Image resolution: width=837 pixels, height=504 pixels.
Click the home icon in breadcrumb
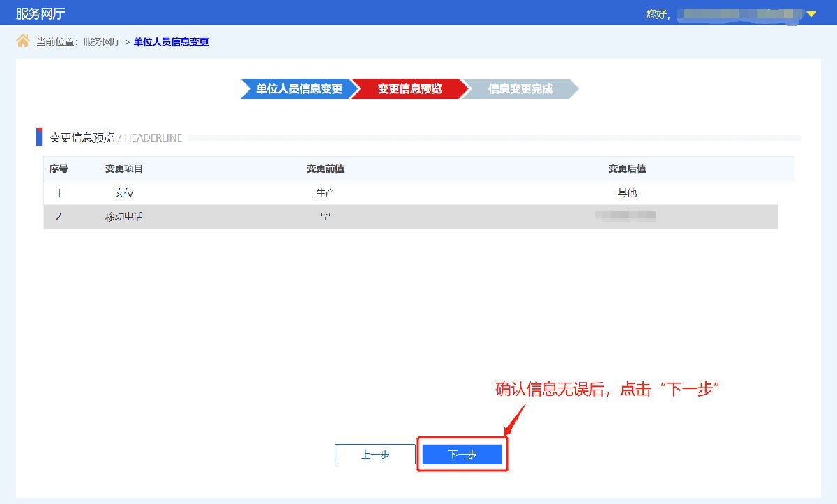tap(23, 41)
